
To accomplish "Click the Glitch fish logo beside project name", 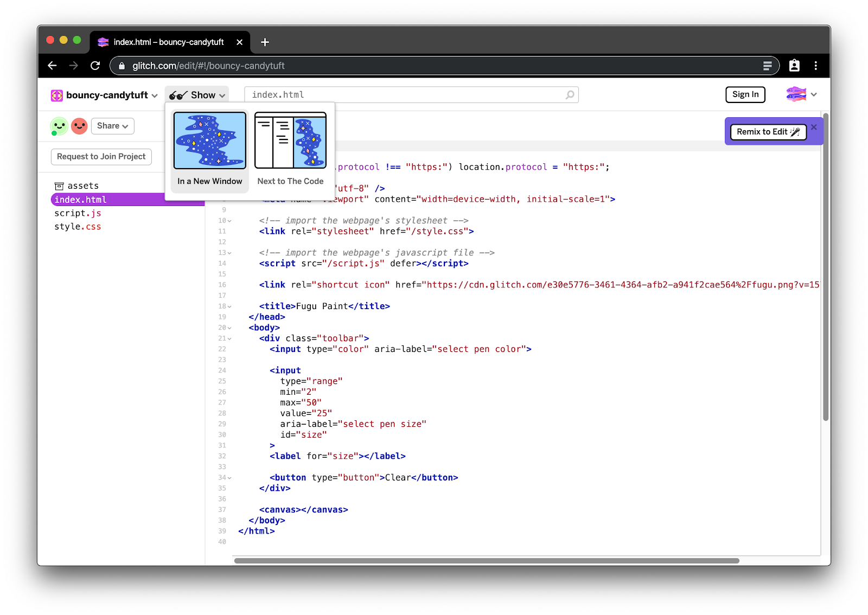I will pyautogui.click(x=56, y=95).
